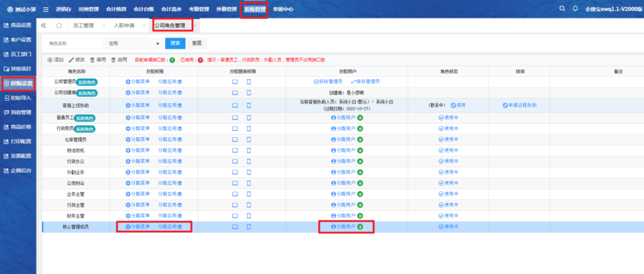The height and width of the screenshot is (274, 644).
Task: Click 分配应用 for 公司财会 row
Action: [x=170, y=183]
